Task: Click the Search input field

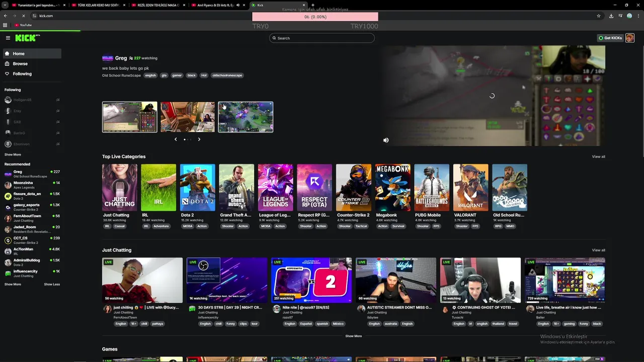Action: (x=322, y=38)
